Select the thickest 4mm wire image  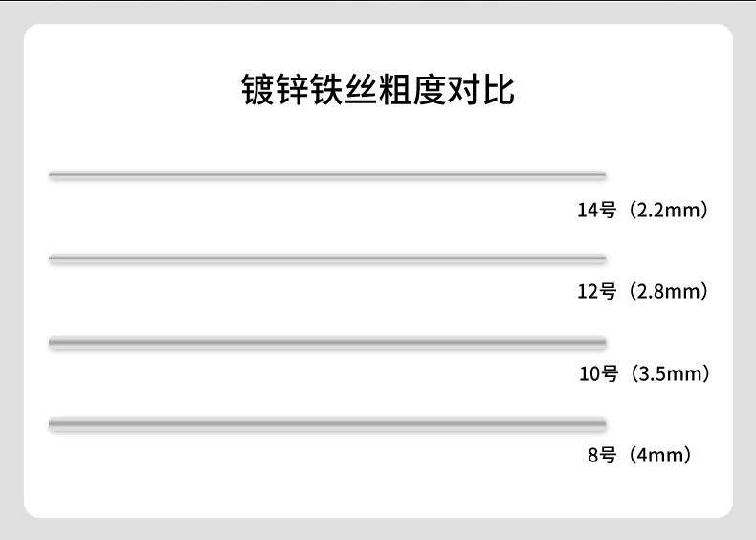[327, 422]
